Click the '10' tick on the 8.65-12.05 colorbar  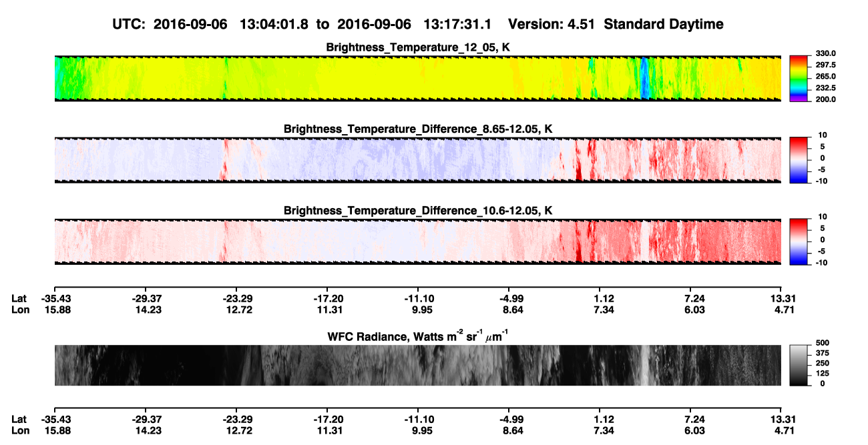tap(822, 135)
